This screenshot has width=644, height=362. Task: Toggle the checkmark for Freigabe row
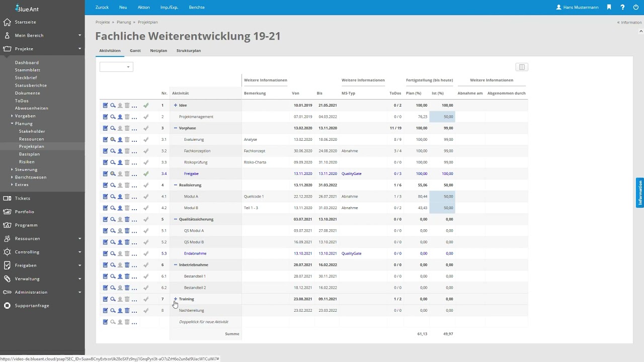pos(146,174)
